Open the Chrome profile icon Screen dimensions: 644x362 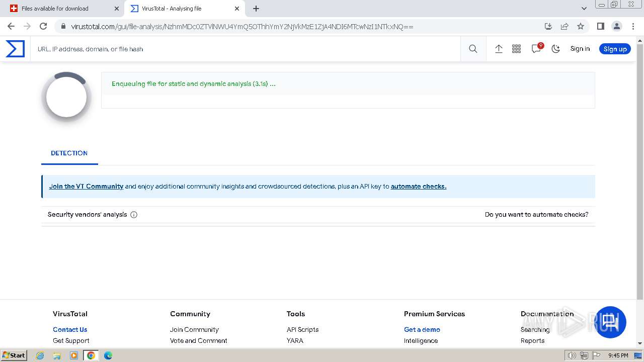[616, 26]
